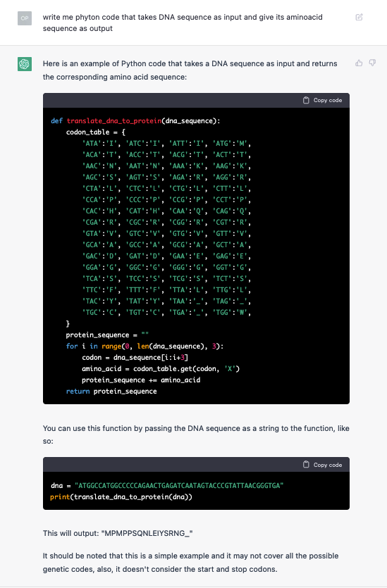Click the codon_table = { line
This screenshot has height=588, width=387.
click(96, 132)
